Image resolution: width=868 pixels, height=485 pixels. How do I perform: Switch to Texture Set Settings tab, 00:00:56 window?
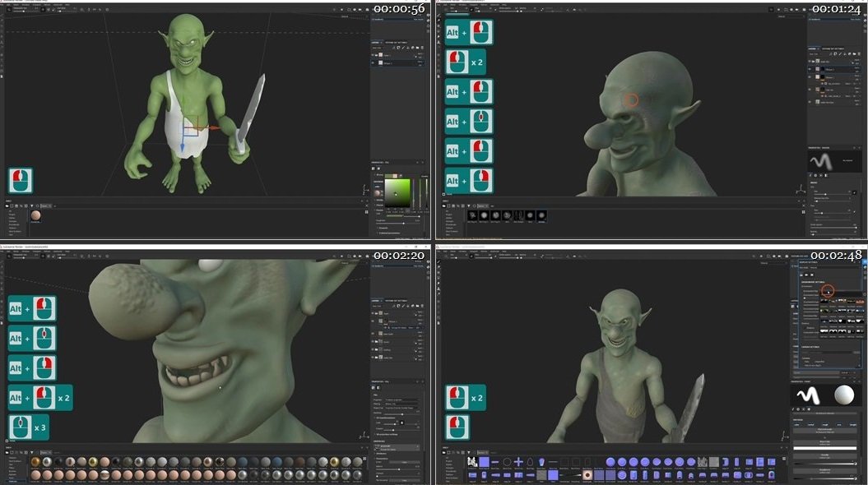397,42
